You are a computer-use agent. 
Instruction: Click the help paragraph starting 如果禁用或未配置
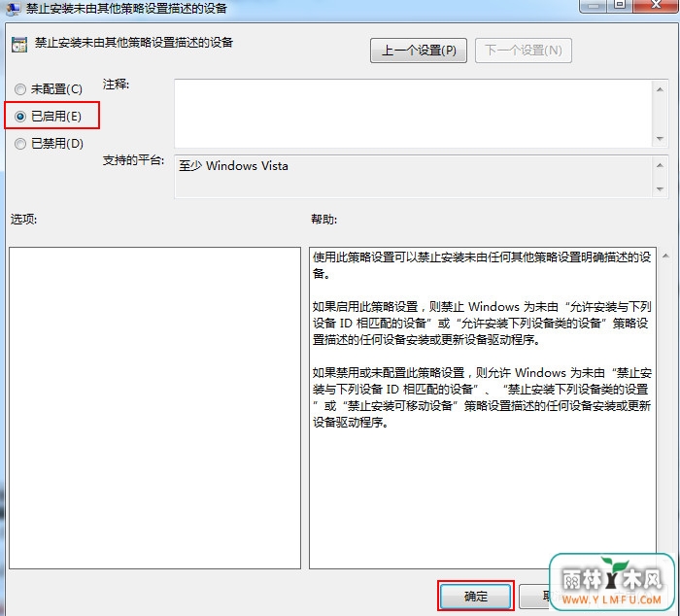[482, 397]
